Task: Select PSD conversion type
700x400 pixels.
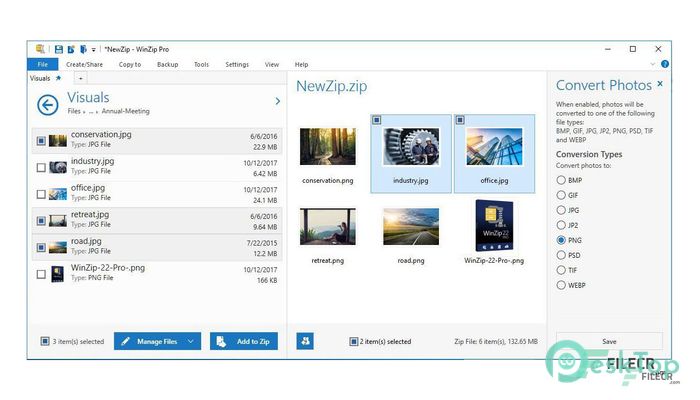Action: tap(561, 255)
